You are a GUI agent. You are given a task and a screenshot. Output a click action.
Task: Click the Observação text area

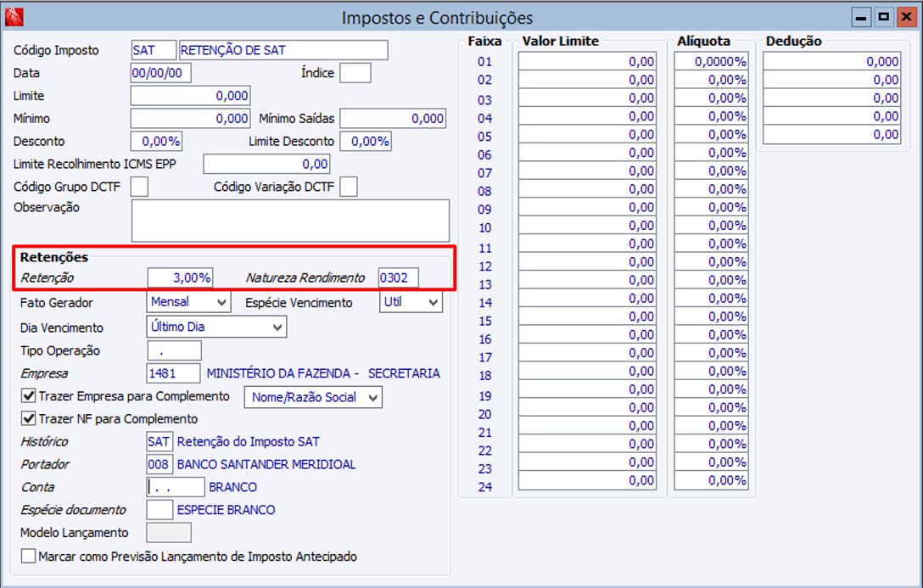click(x=290, y=221)
